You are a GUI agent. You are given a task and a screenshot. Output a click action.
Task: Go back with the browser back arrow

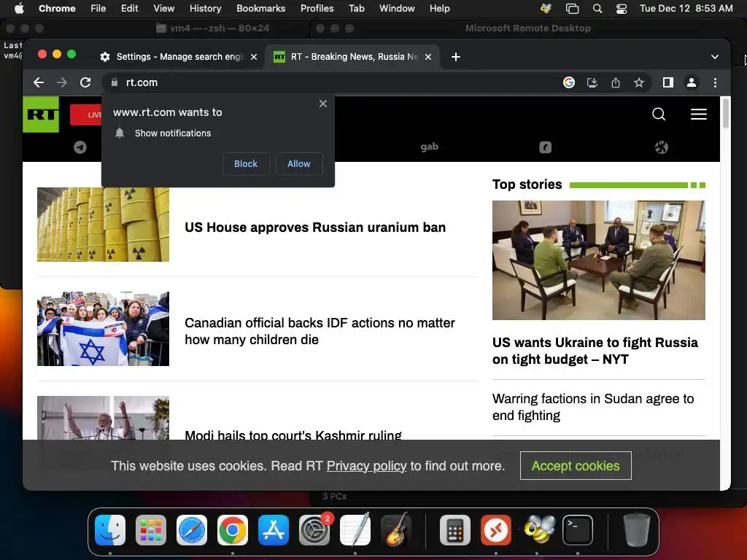point(39,82)
